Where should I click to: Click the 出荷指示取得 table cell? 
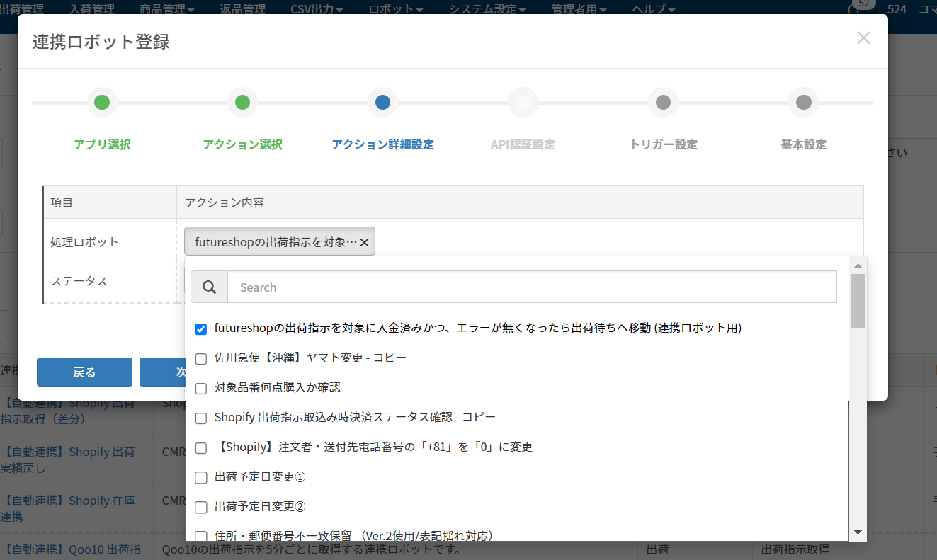tap(795, 549)
